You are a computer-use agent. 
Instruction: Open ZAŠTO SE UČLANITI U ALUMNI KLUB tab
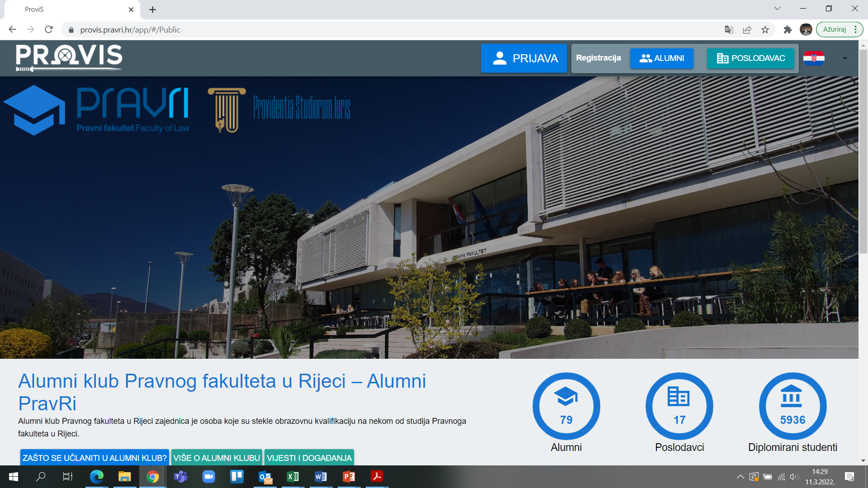click(94, 457)
